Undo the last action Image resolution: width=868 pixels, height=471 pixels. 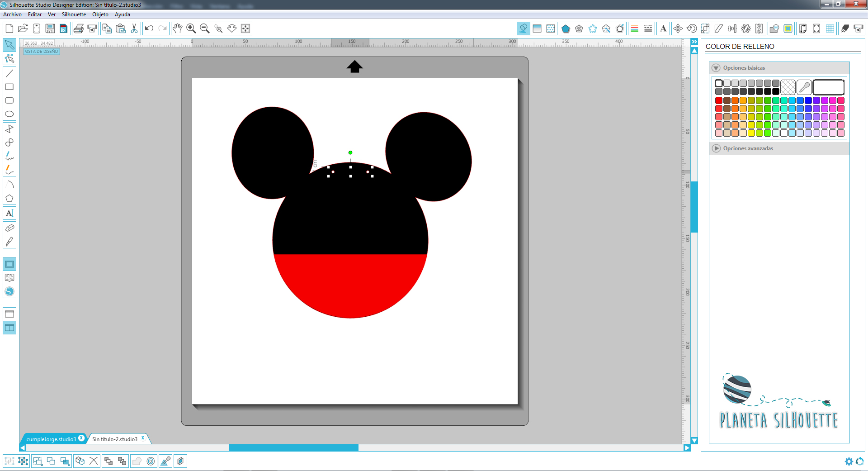point(149,28)
